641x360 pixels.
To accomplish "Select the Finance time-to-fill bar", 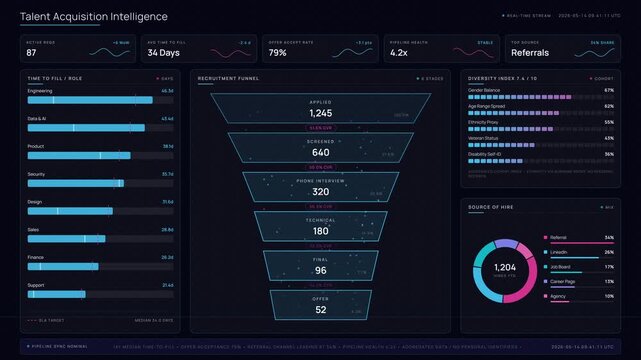I will click(101, 267).
